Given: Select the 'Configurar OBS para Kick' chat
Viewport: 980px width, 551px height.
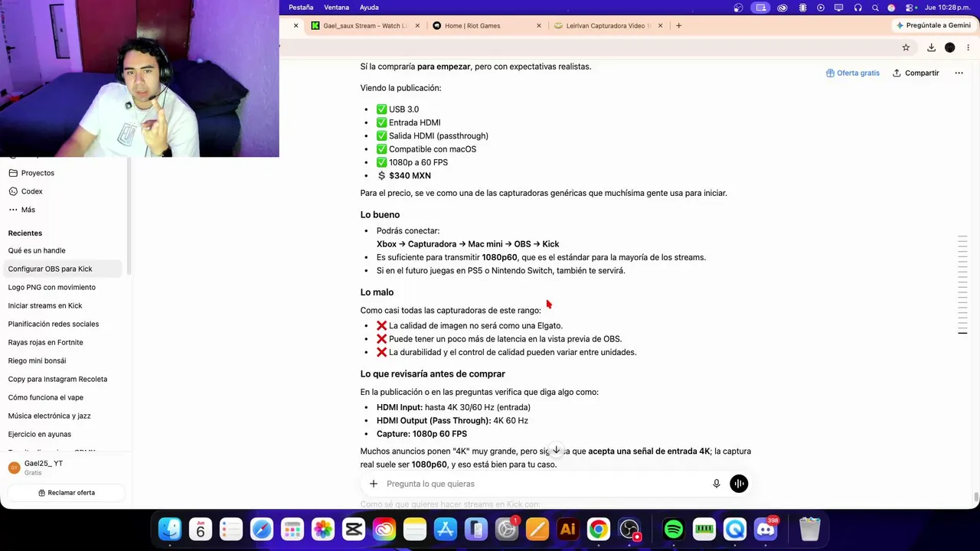Looking at the screenshot, I should pyautogui.click(x=64, y=269).
